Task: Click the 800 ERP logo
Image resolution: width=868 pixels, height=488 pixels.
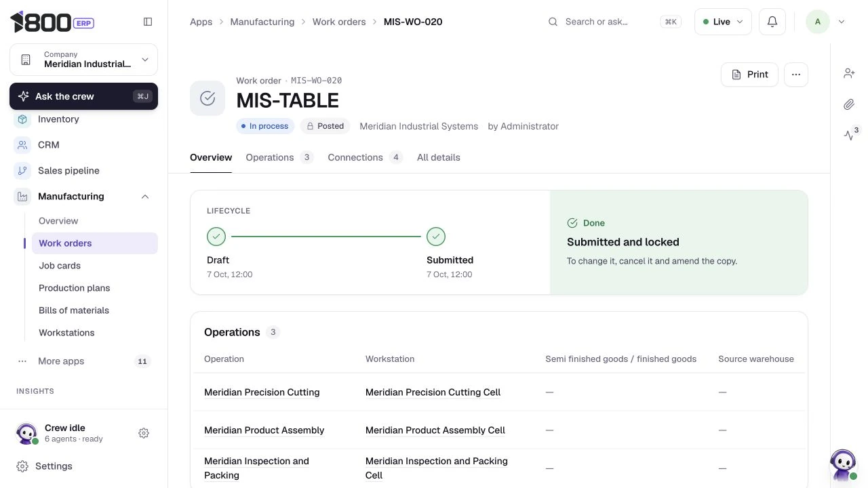Action: point(52,22)
